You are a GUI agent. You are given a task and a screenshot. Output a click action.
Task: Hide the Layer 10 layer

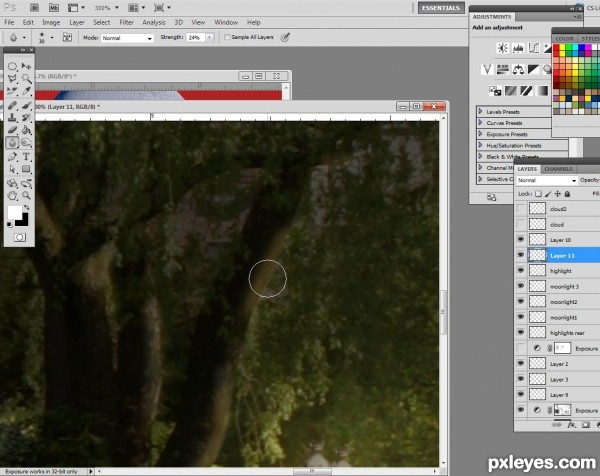521,240
